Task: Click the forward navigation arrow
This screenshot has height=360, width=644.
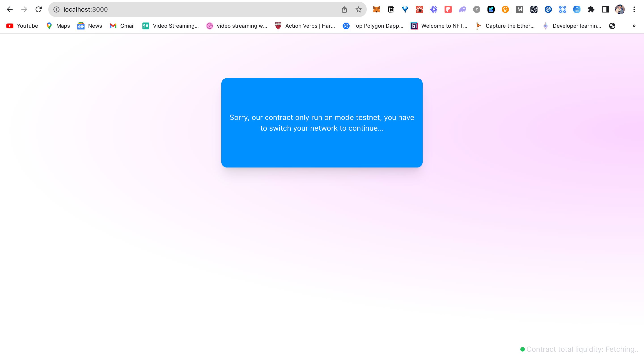Action: click(x=24, y=9)
